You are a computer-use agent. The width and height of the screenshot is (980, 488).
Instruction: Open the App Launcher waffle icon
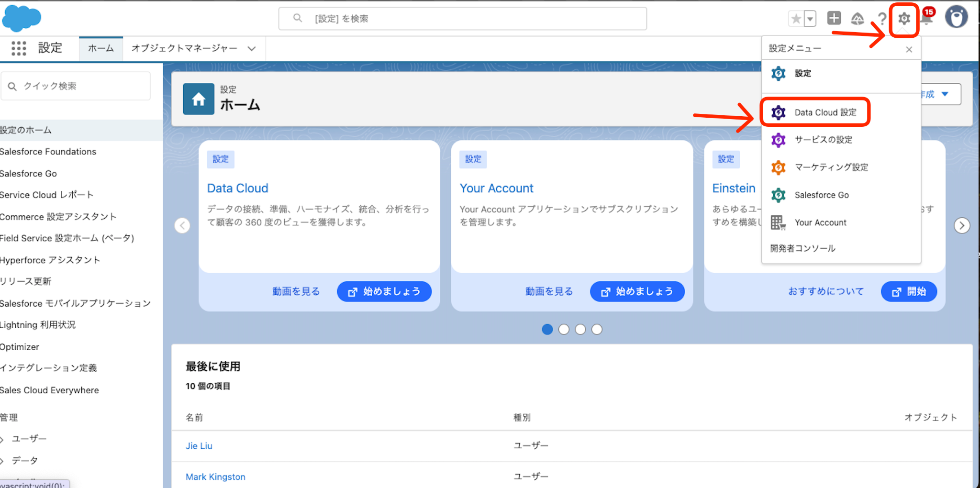(x=19, y=48)
